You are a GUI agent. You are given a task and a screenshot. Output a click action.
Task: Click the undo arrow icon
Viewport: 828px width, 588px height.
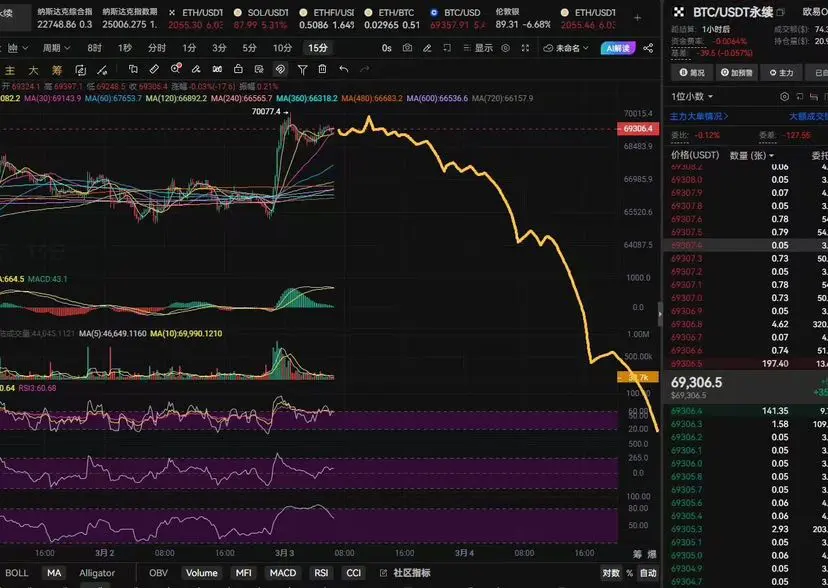(x=344, y=69)
